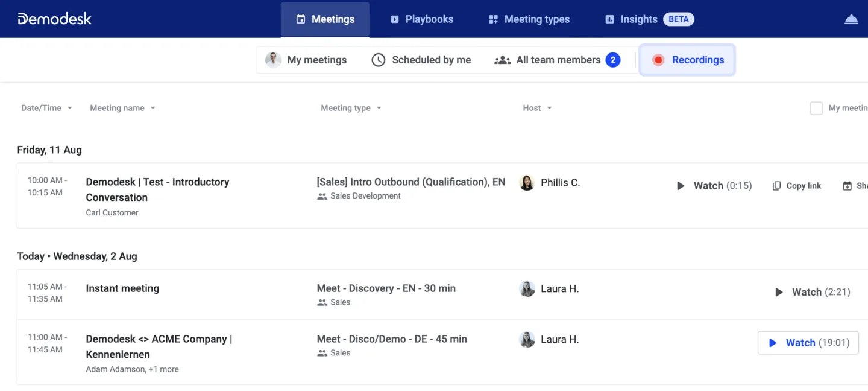Select the My meetings filter
This screenshot has width=868, height=391.
(x=307, y=60)
